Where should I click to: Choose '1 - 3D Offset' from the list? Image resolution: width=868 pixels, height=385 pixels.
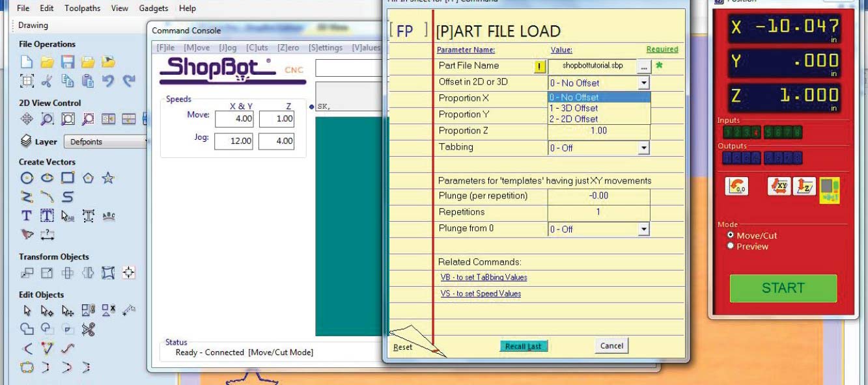[599, 108]
